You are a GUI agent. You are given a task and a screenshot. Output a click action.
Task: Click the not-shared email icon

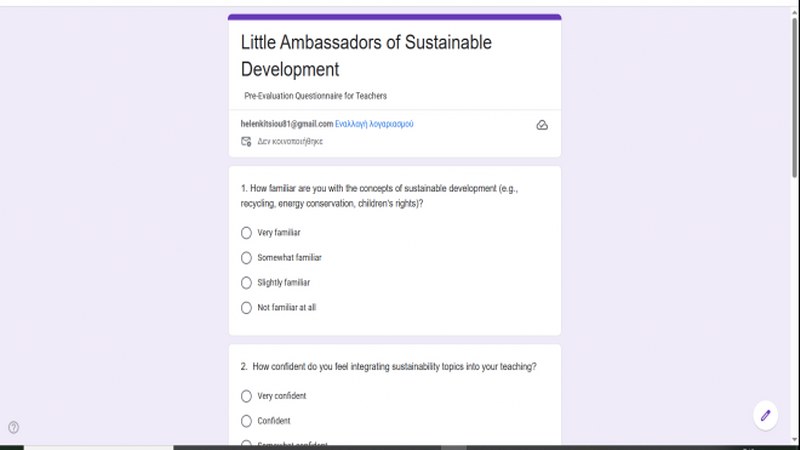coord(246,142)
